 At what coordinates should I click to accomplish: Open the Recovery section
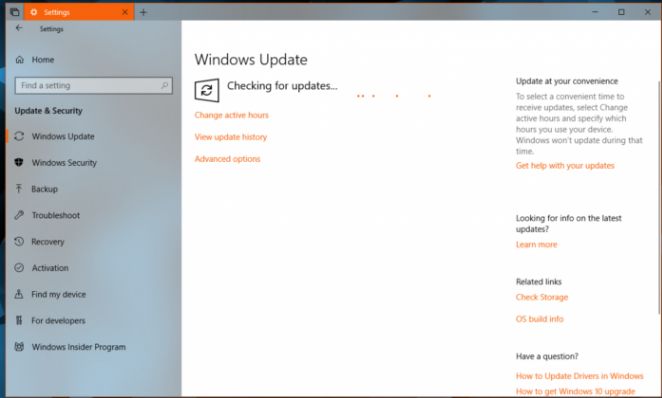tap(48, 242)
